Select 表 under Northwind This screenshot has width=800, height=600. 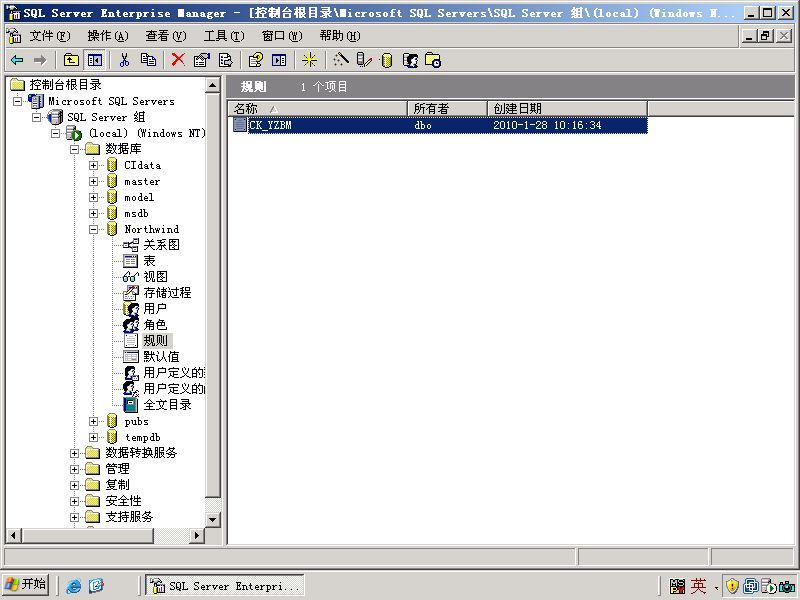point(149,261)
